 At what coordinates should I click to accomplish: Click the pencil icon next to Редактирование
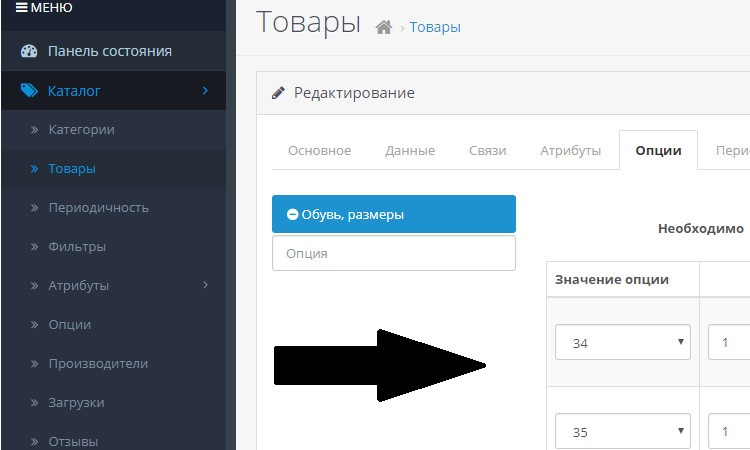[x=278, y=93]
